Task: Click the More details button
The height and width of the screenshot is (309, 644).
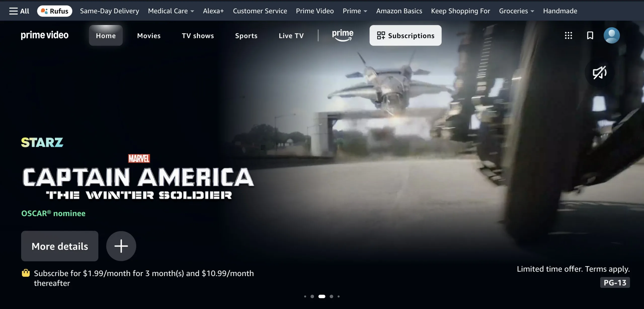Action: click(x=60, y=246)
